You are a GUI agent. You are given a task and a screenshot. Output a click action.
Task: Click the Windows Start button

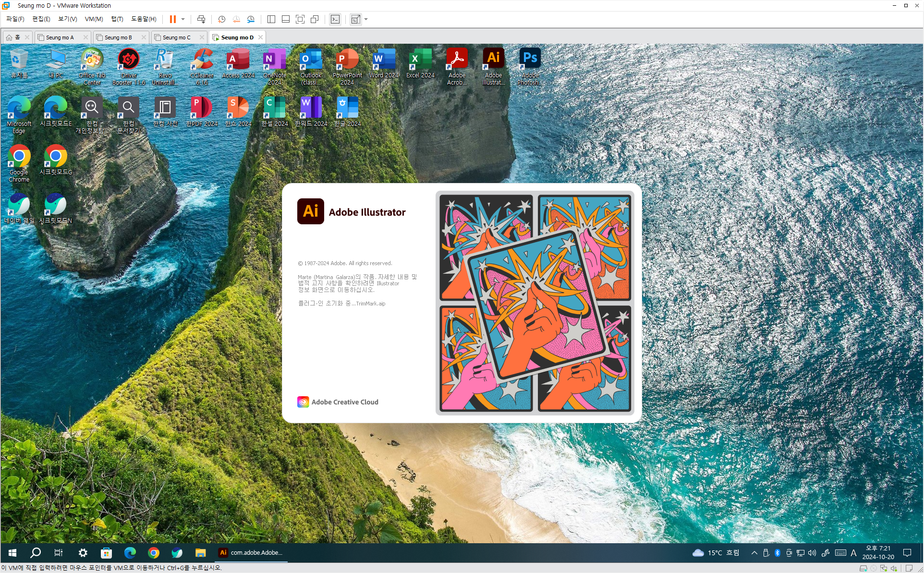tap(13, 553)
